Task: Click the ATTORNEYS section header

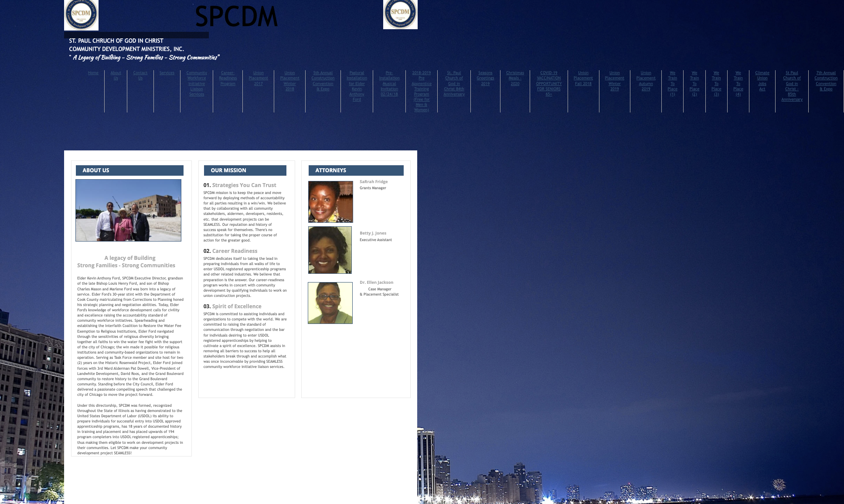Action: point(356,170)
